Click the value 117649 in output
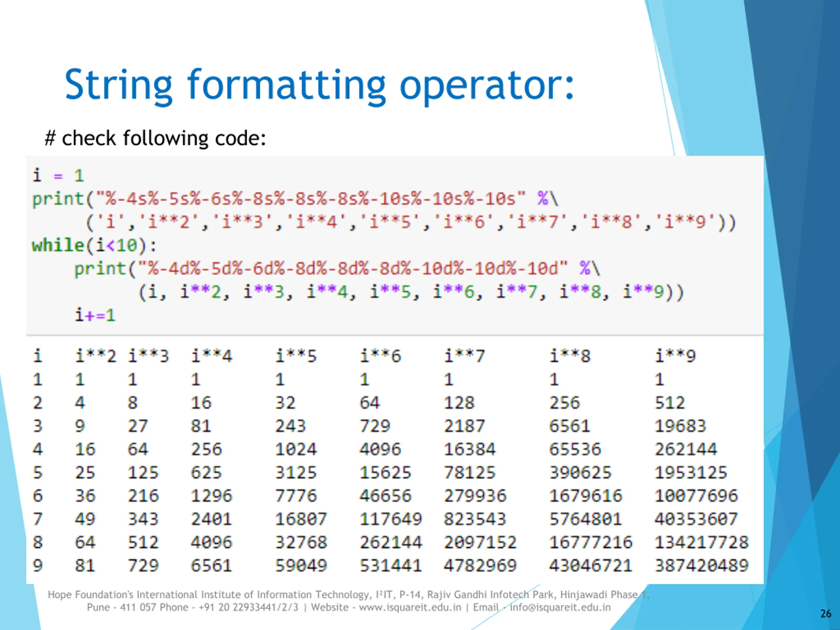 [x=391, y=519]
